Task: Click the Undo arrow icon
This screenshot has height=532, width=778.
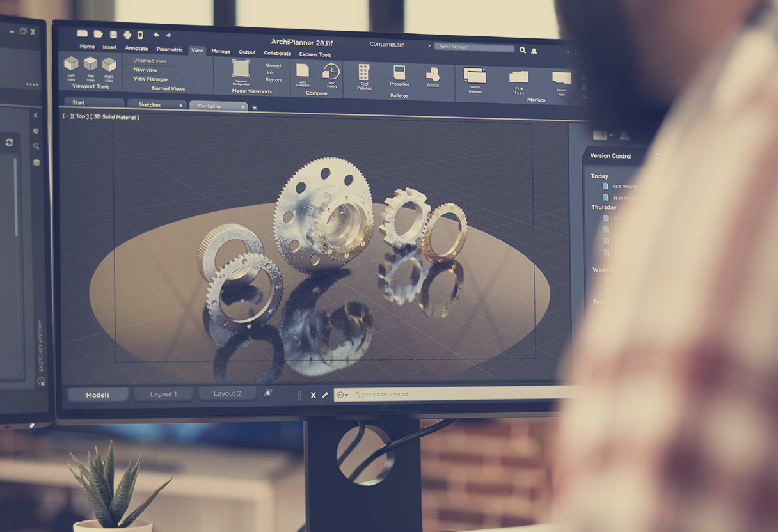Action: 156,35
